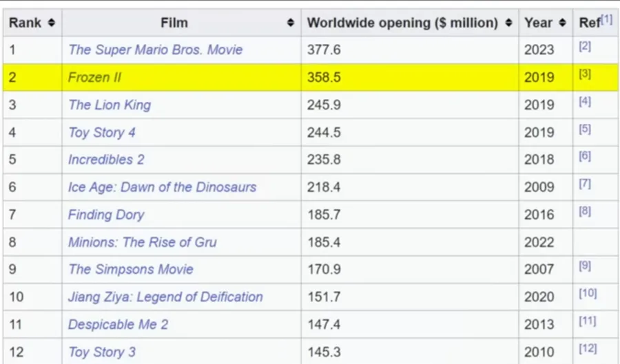Open citation [10] for Jiang Ziya row
This screenshot has width=620, height=364.
tap(588, 293)
